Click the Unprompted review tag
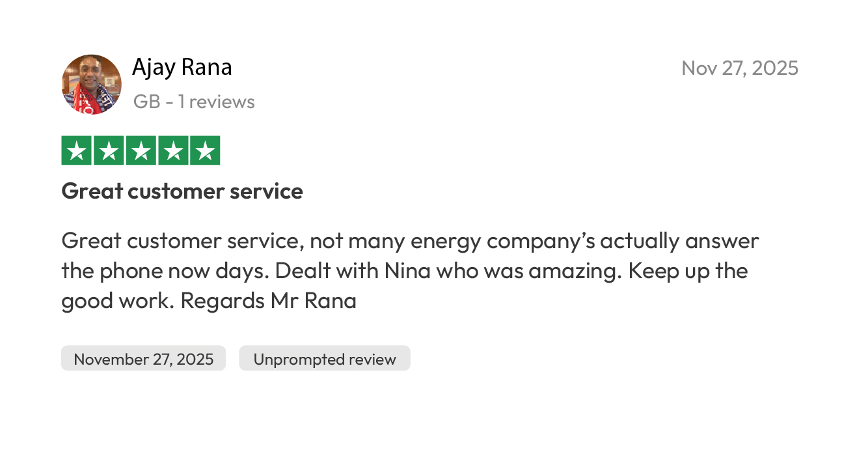The width and height of the screenshot is (868, 452). click(325, 359)
